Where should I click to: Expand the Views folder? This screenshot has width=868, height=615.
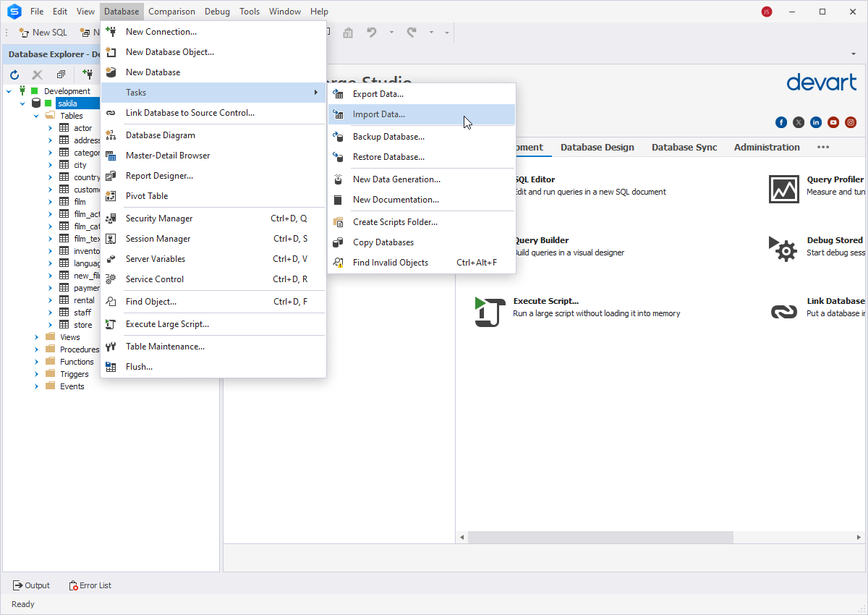tap(36, 336)
